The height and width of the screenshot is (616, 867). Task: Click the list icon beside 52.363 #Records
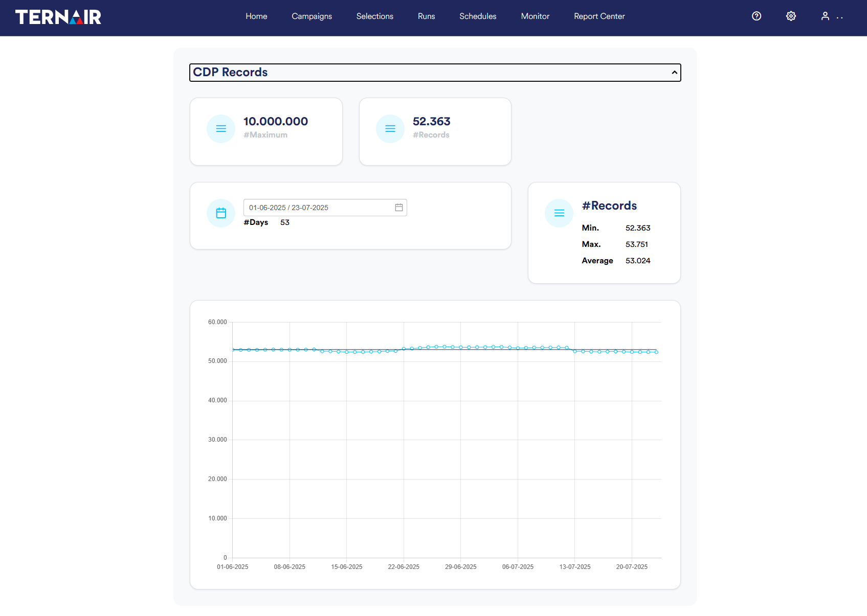click(390, 129)
